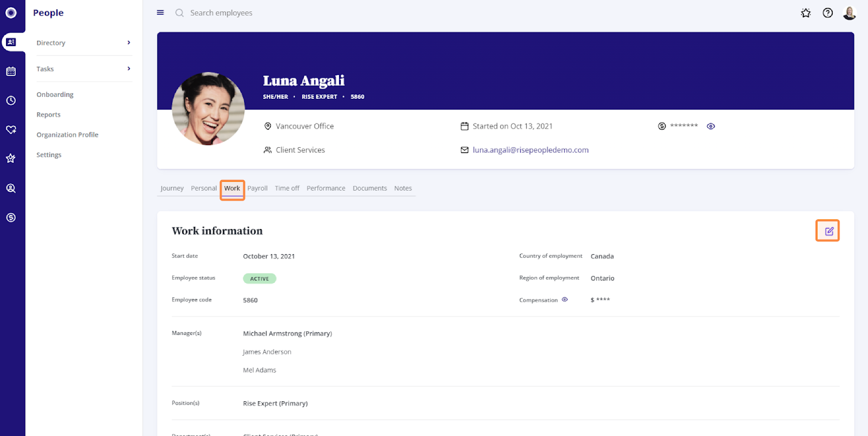Click Luna Angali's profile photo
This screenshot has width=868, height=436.
pos(208,109)
